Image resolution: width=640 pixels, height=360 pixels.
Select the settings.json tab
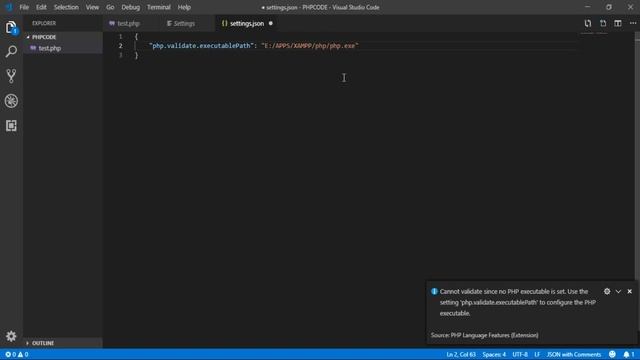point(247,24)
